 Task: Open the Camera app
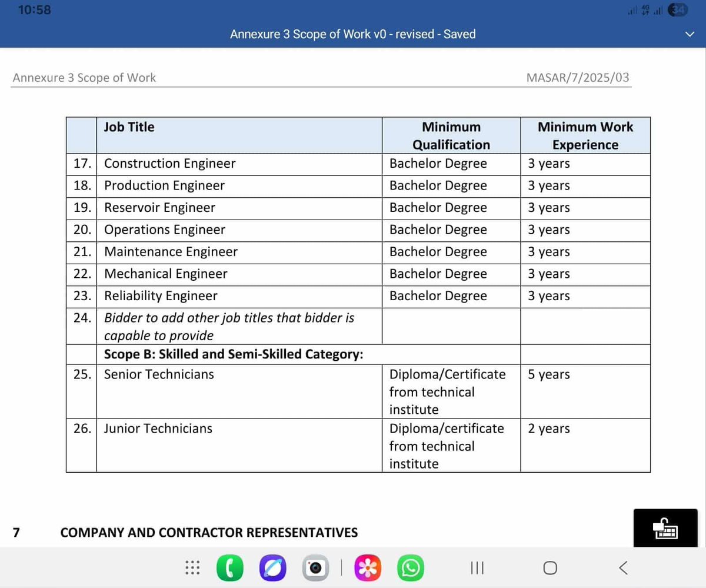(315, 567)
